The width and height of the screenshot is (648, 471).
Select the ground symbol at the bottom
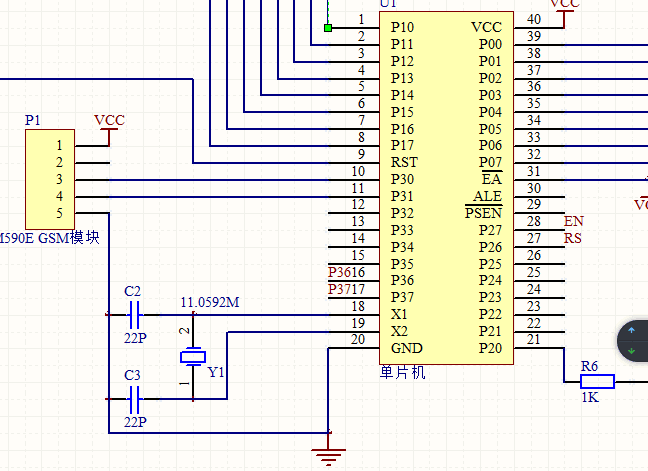pyautogui.click(x=329, y=457)
